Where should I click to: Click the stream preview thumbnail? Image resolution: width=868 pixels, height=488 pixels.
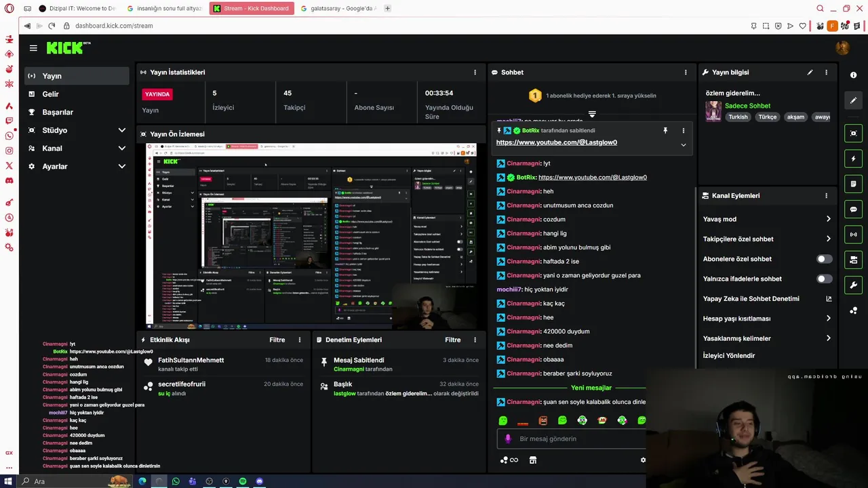(x=311, y=237)
